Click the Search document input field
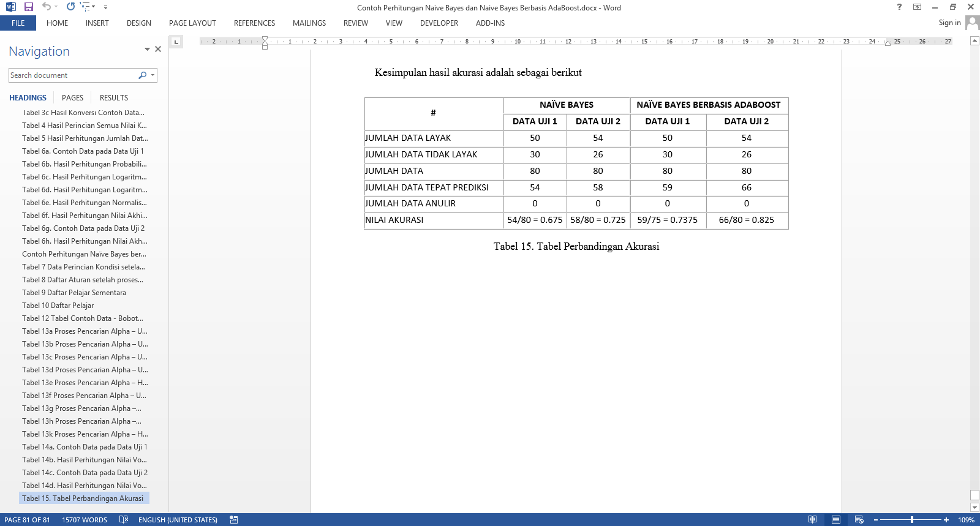This screenshot has height=526, width=980. (x=72, y=75)
